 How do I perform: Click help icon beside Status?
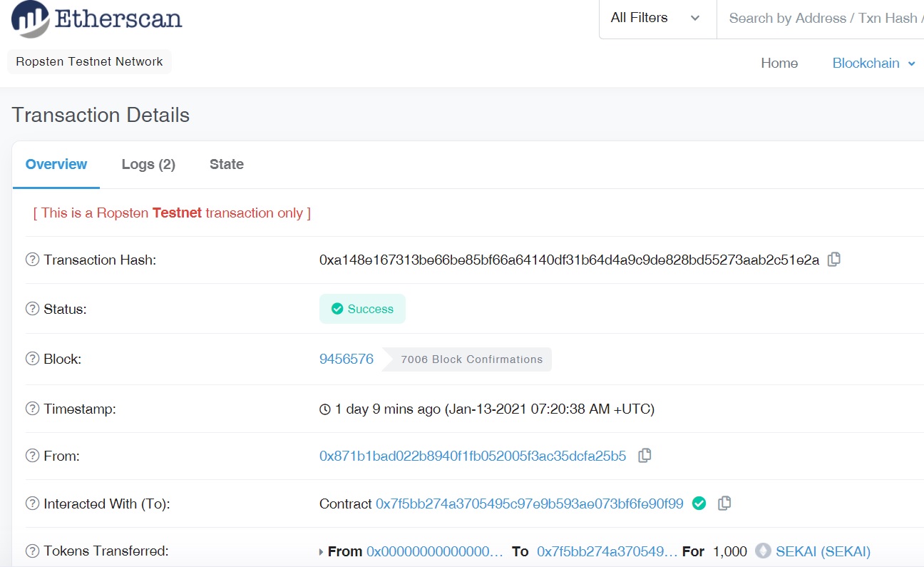pos(32,309)
